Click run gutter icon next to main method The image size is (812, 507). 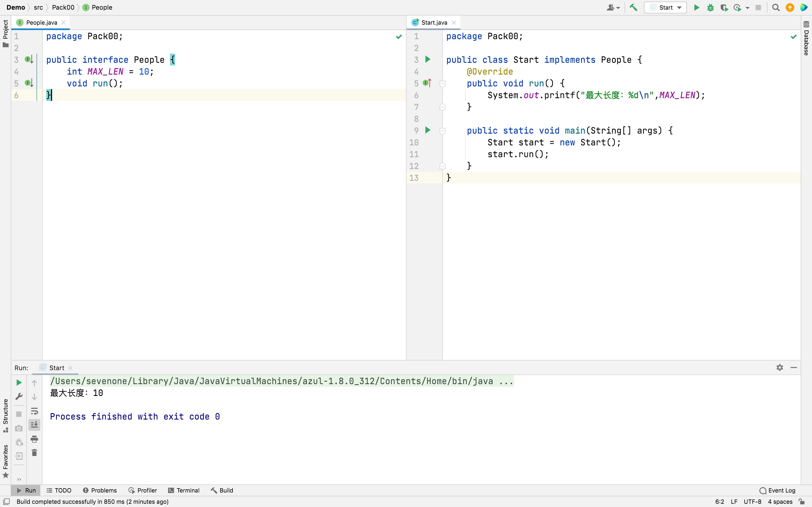[x=427, y=130]
